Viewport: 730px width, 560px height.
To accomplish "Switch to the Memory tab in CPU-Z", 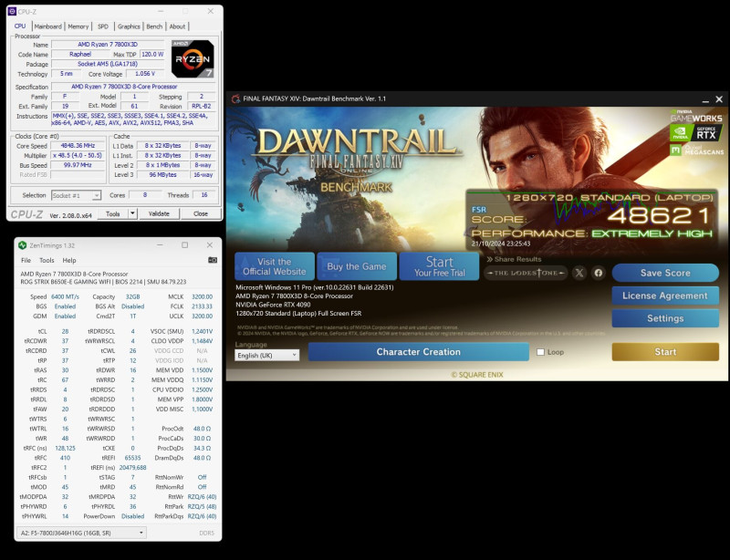I will [78, 26].
